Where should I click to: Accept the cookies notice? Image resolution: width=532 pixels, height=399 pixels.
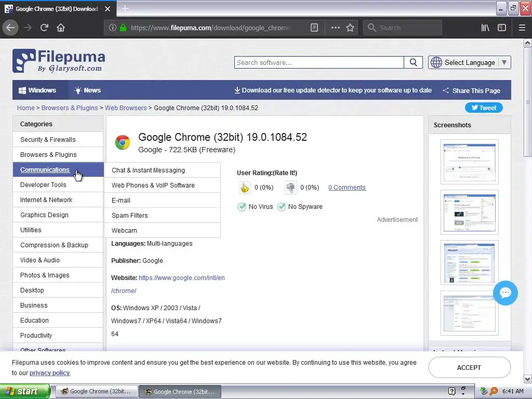[469, 367]
